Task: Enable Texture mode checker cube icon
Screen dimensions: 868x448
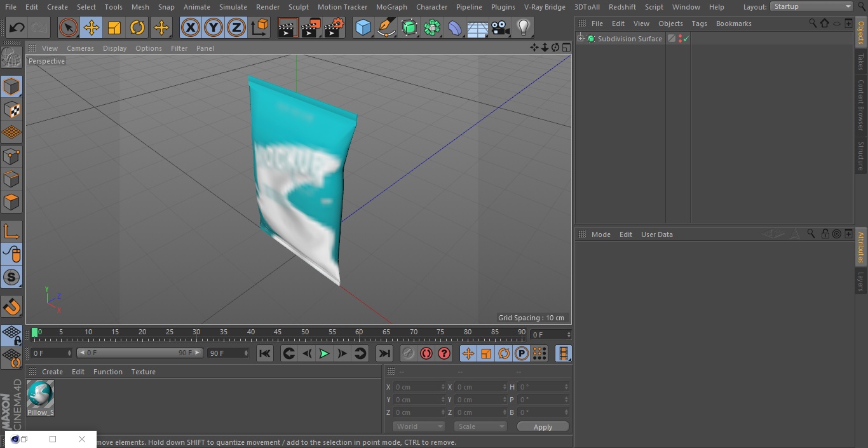Action: (x=11, y=109)
